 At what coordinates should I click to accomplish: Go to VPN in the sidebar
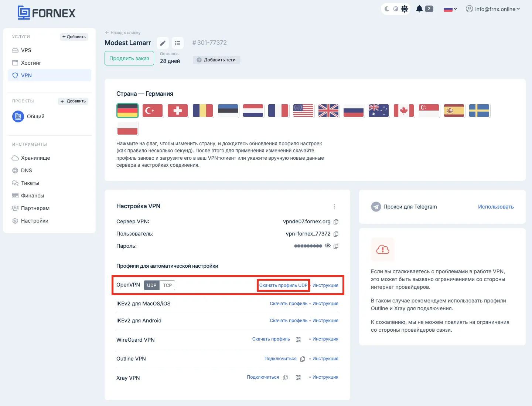[x=50, y=75]
